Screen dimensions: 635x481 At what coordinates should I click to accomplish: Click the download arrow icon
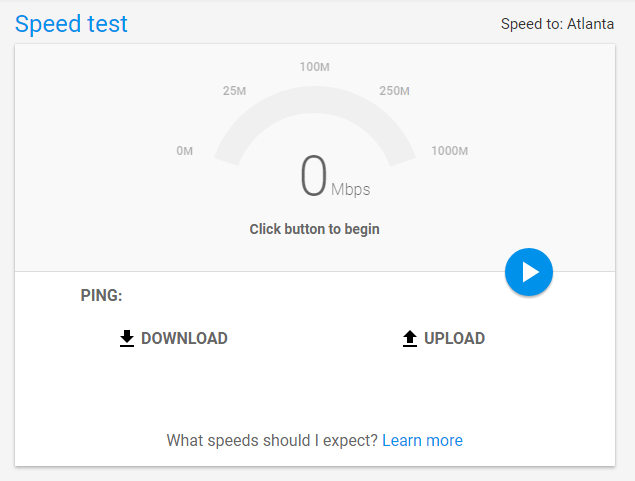tap(127, 338)
